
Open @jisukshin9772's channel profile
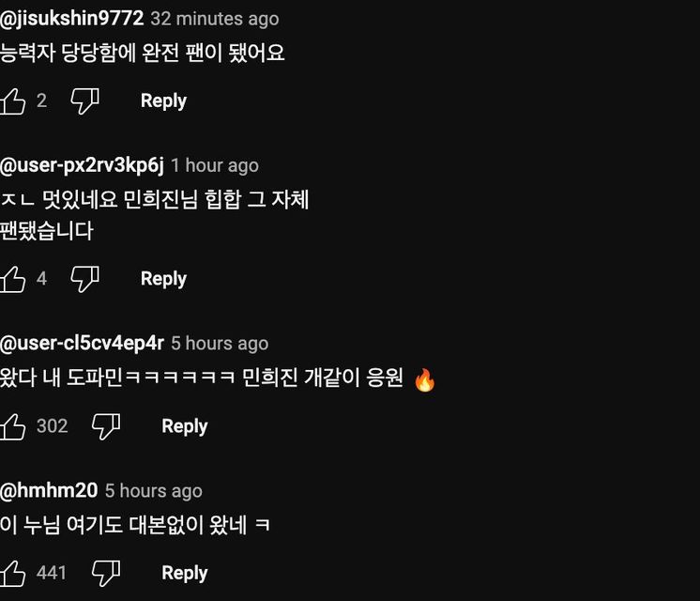[x=72, y=18]
